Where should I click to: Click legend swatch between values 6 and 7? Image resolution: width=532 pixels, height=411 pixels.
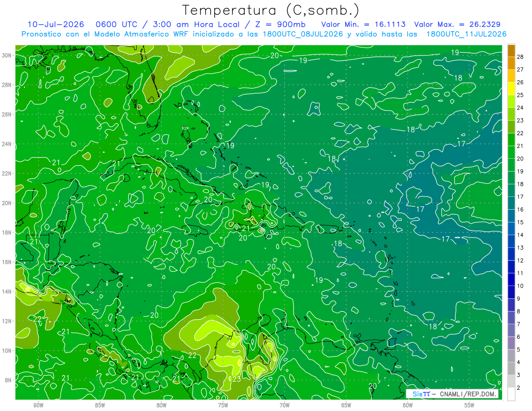point(511,330)
